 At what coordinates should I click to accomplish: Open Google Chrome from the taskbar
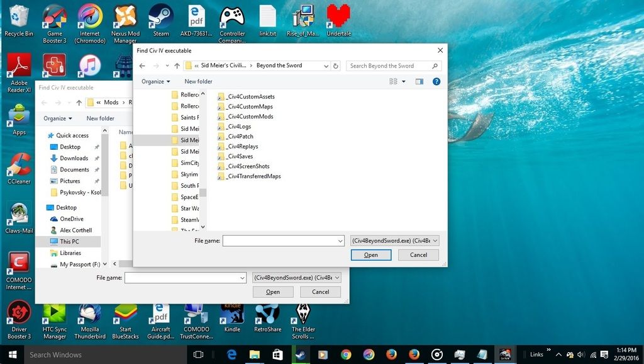pos(346,355)
